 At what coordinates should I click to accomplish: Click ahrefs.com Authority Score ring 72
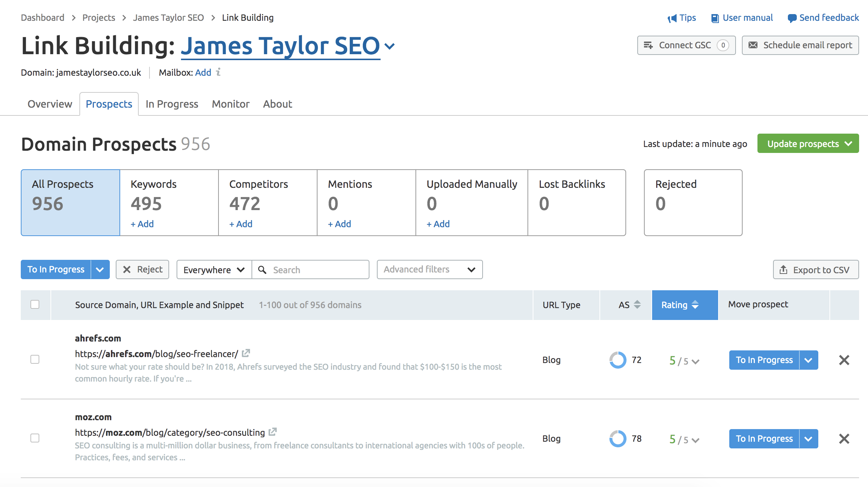click(x=618, y=360)
